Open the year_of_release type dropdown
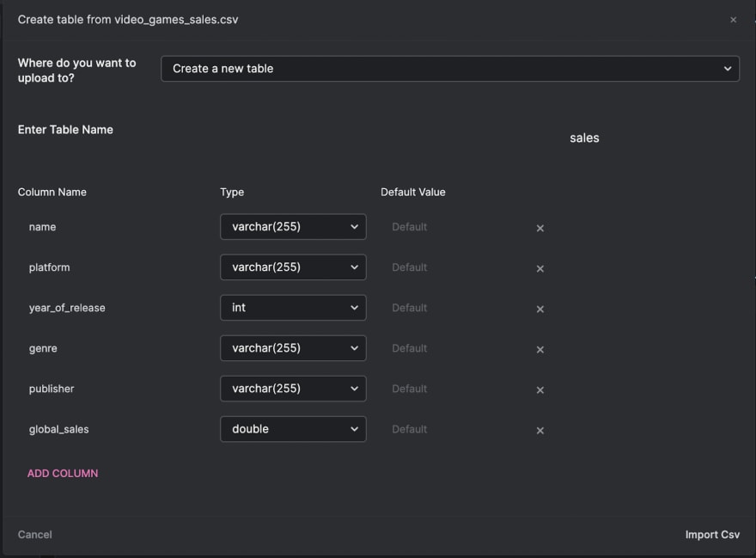 pos(293,308)
